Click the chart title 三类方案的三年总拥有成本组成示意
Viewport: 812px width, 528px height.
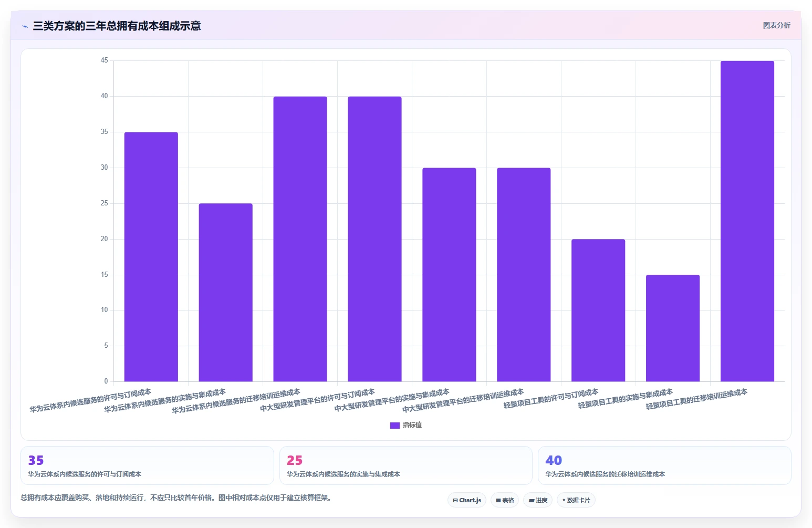pos(117,26)
